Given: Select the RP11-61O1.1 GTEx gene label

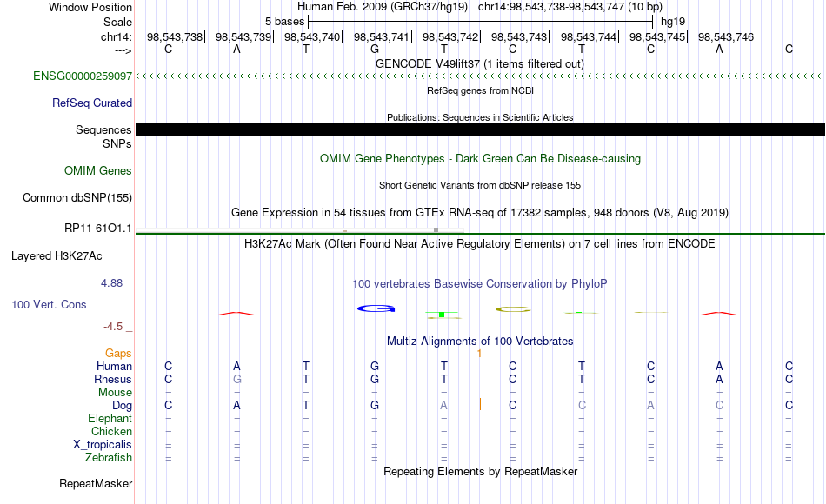Looking at the screenshot, I should click(97, 228).
